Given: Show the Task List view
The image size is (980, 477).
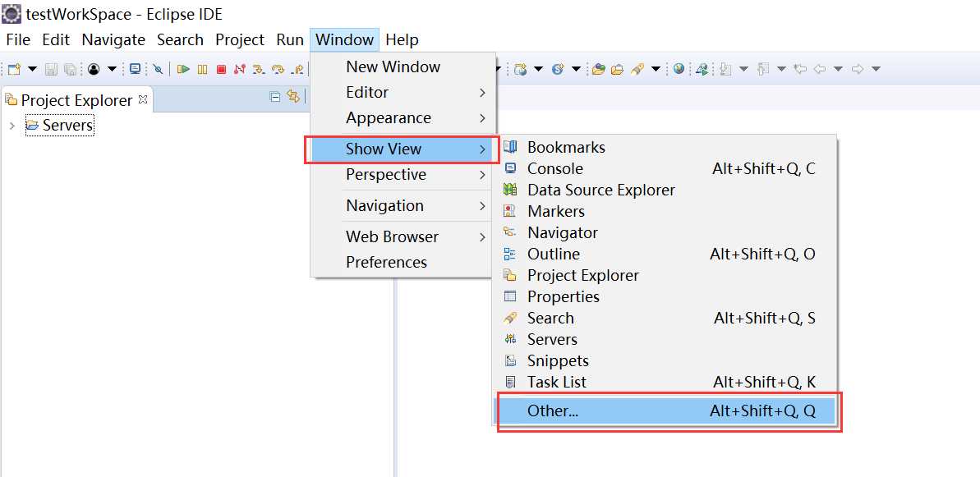Looking at the screenshot, I should [x=665, y=382].
